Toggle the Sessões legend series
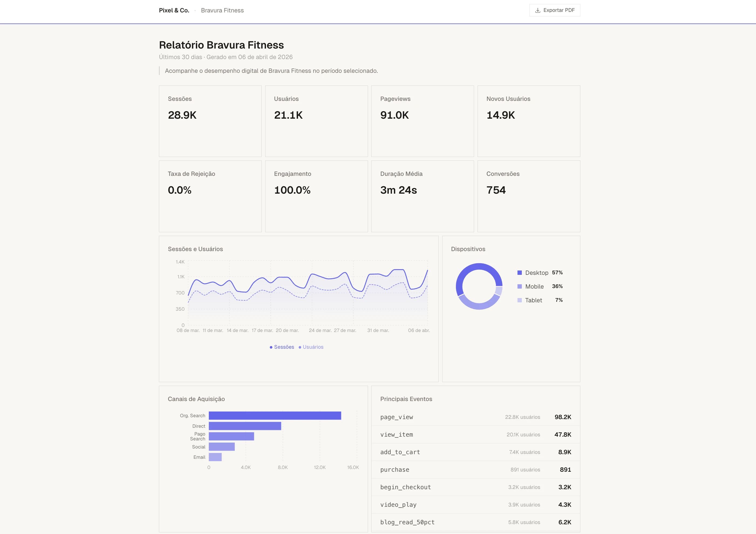 [x=282, y=347]
